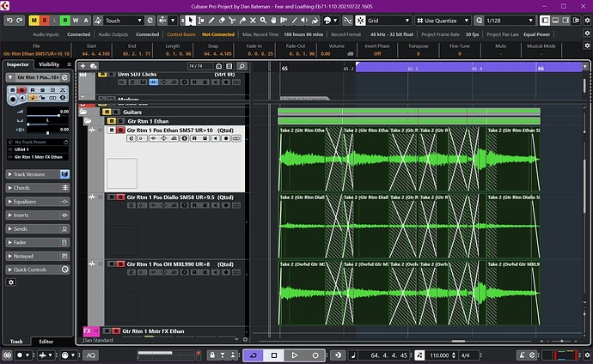This screenshot has height=364, width=593.
Task: Toggle global Write automation W button
Action: 76,21
